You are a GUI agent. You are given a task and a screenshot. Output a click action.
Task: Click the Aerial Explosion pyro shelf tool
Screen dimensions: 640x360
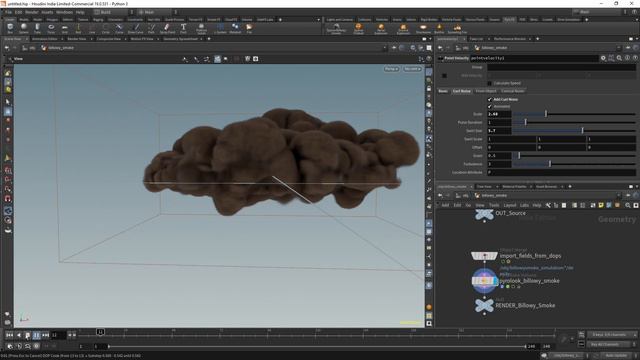pos(381,29)
